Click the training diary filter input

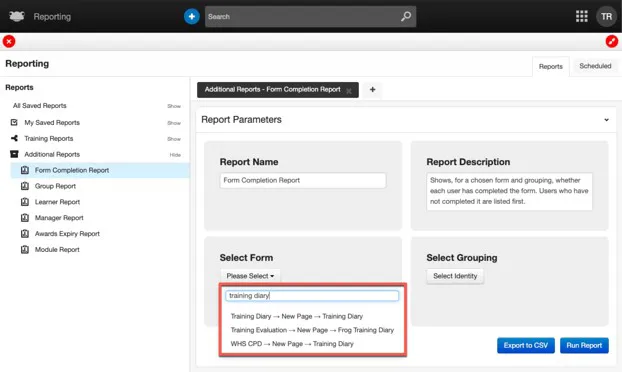(x=312, y=295)
